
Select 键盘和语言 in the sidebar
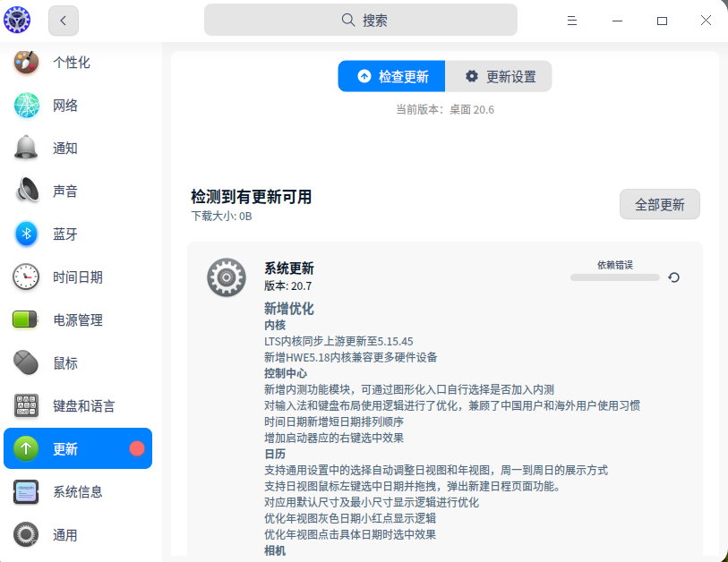coord(83,406)
